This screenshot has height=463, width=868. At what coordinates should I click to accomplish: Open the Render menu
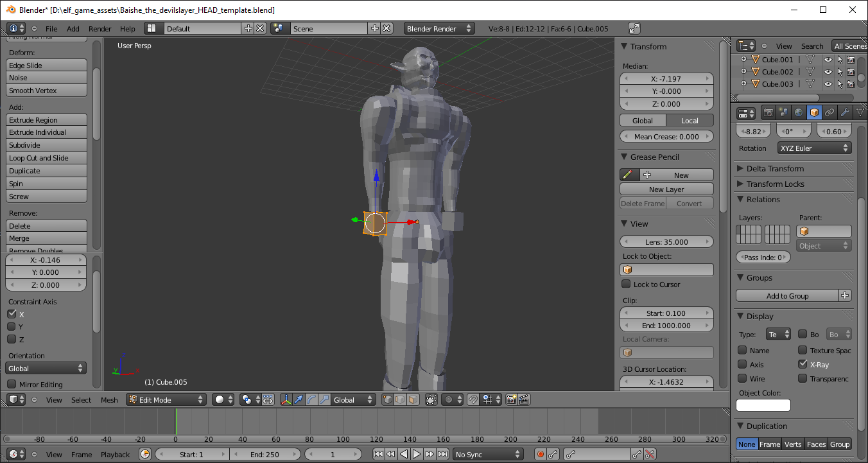point(100,29)
